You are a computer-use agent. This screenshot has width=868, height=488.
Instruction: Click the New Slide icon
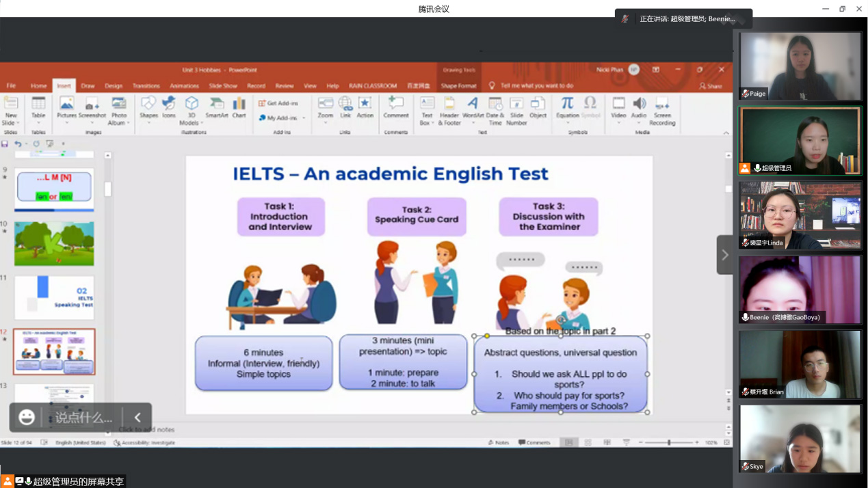point(11,111)
